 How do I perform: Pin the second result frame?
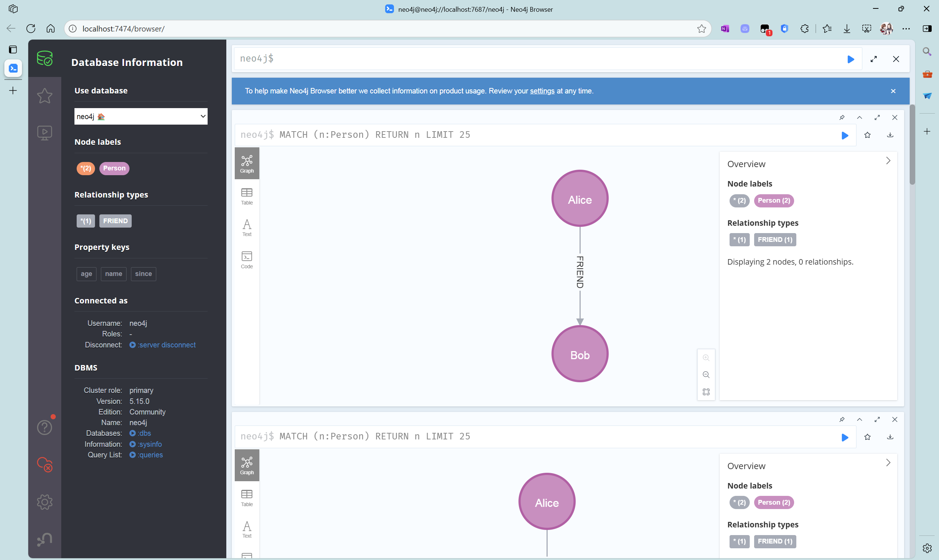[842, 419]
